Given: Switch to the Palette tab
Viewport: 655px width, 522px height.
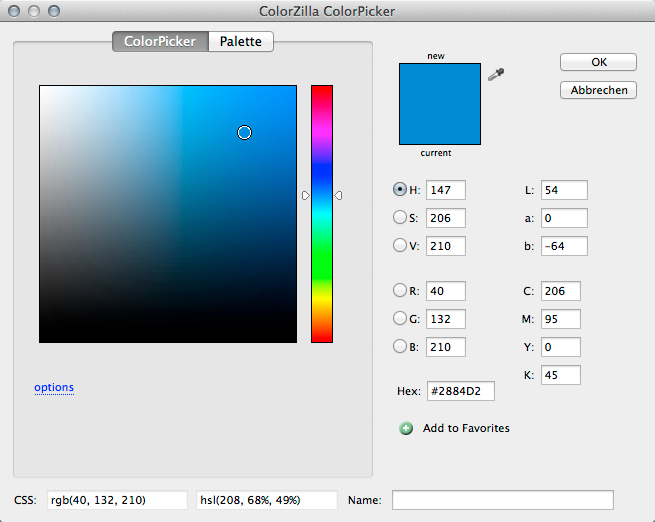Looking at the screenshot, I should click(x=241, y=42).
